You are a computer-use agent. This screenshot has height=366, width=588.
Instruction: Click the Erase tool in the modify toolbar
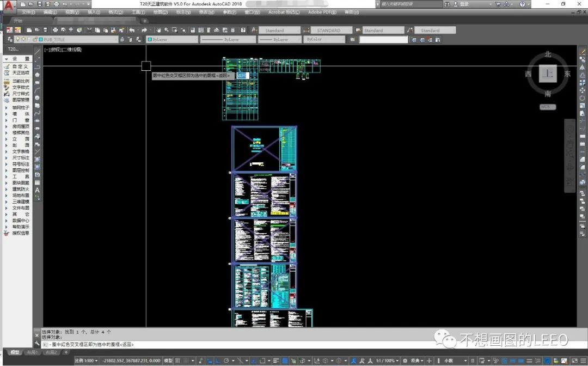(582, 52)
